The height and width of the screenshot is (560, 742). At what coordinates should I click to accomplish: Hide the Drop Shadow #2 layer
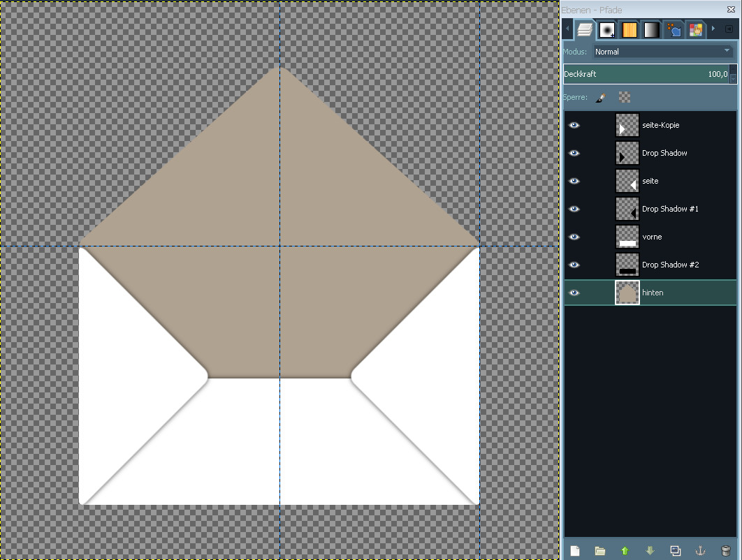pos(574,265)
